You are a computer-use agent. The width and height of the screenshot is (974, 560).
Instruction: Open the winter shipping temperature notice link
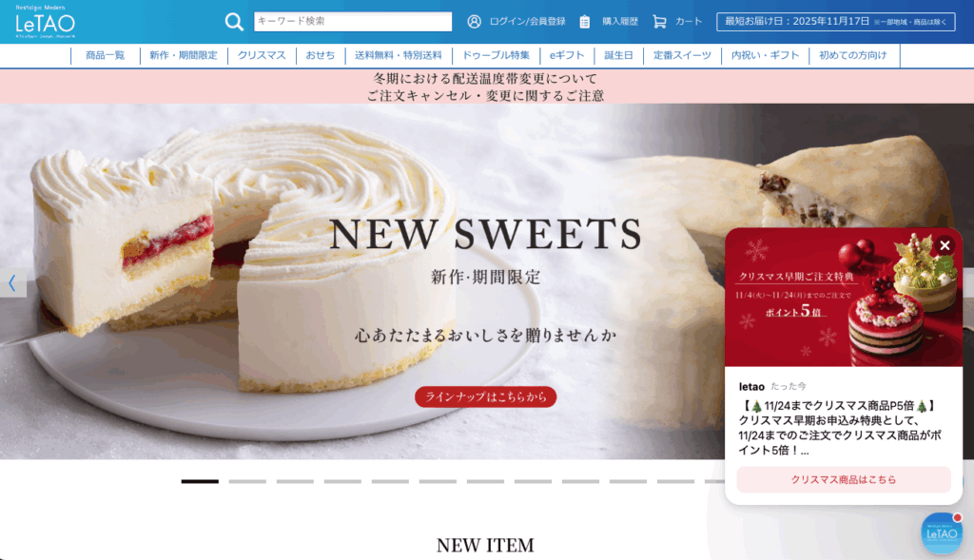coord(485,78)
